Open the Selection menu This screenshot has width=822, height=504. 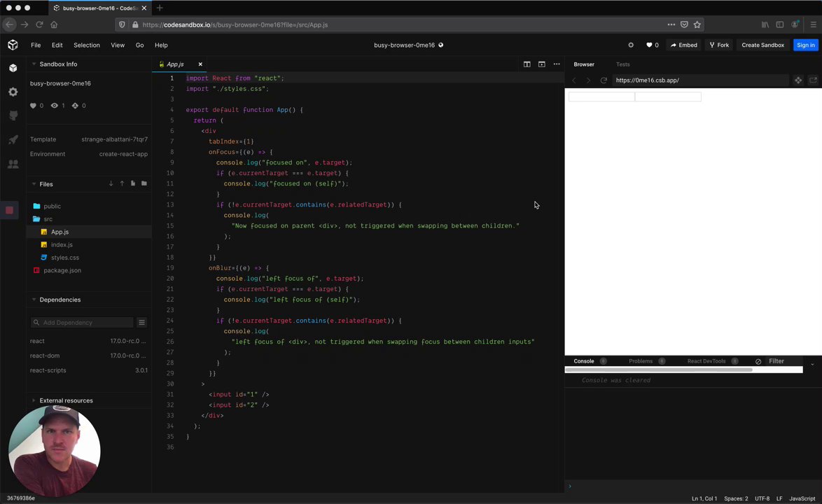[87, 45]
